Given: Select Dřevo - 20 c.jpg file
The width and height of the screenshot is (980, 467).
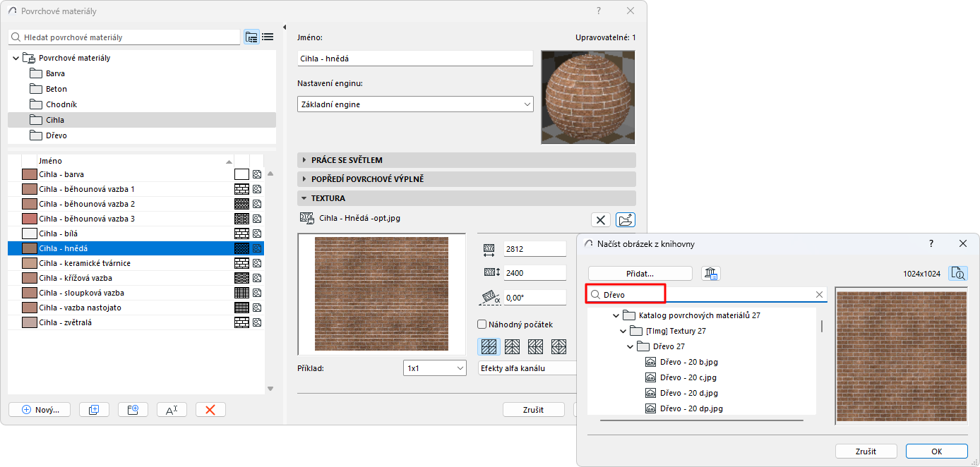Looking at the screenshot, I should (x=682, y=377).
